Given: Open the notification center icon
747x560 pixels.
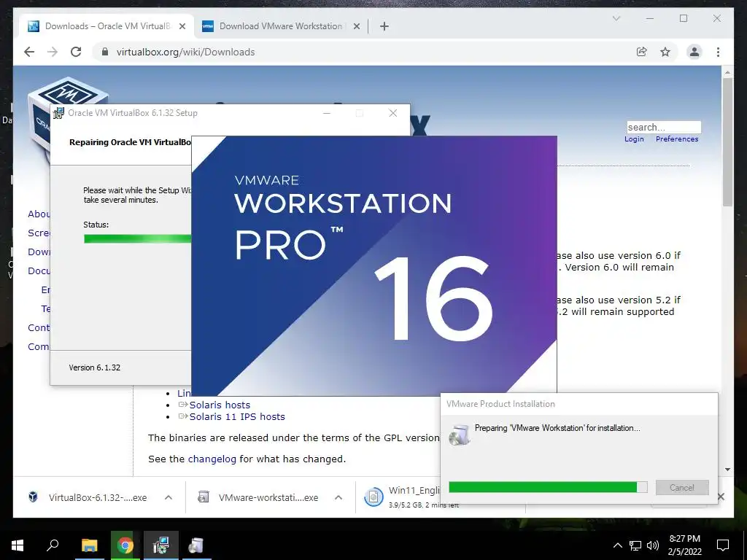Looking at the screenshot, I should coord(723,545).
